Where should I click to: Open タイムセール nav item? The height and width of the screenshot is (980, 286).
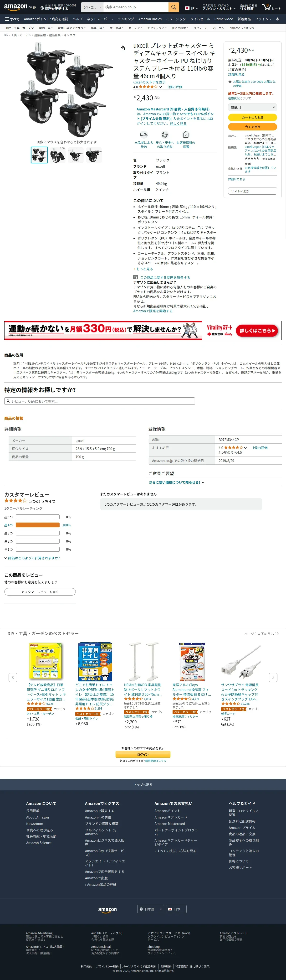pos(200,19)
